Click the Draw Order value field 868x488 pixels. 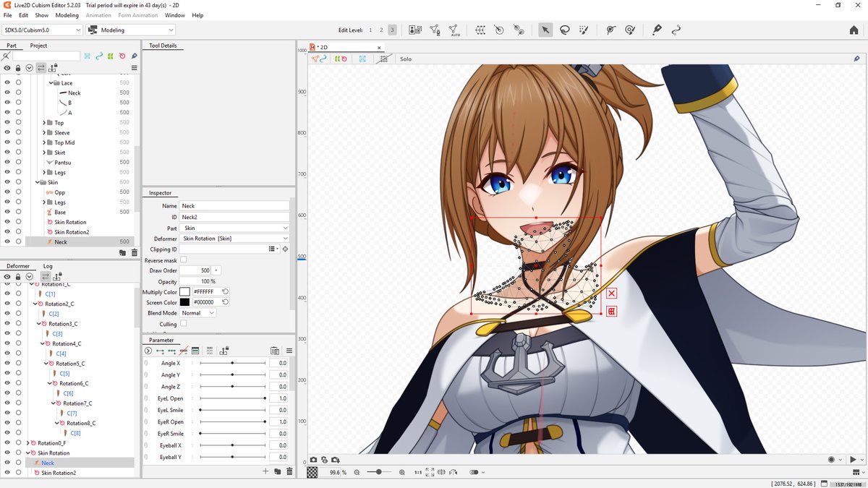pyautogui.click(x=195, y=270)
